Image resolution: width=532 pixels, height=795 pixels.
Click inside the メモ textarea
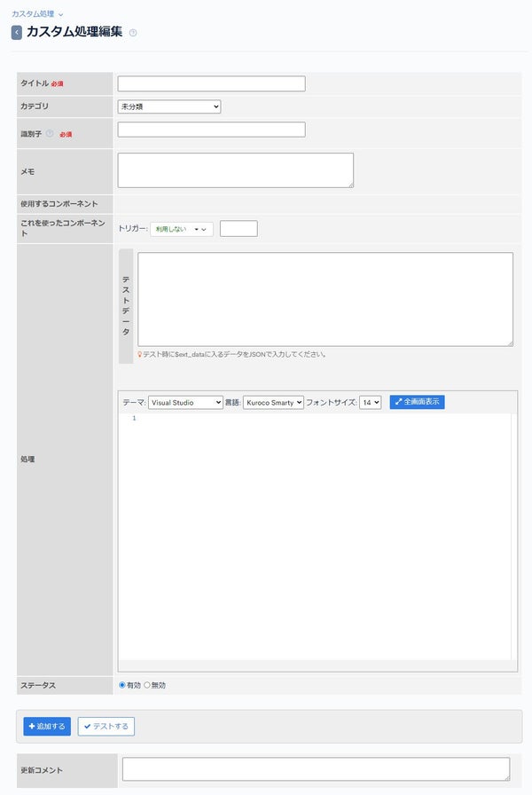point(236,170)
